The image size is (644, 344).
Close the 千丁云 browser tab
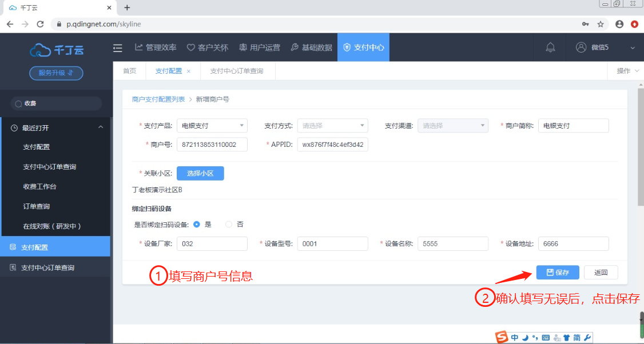click(x=109, y=7)
